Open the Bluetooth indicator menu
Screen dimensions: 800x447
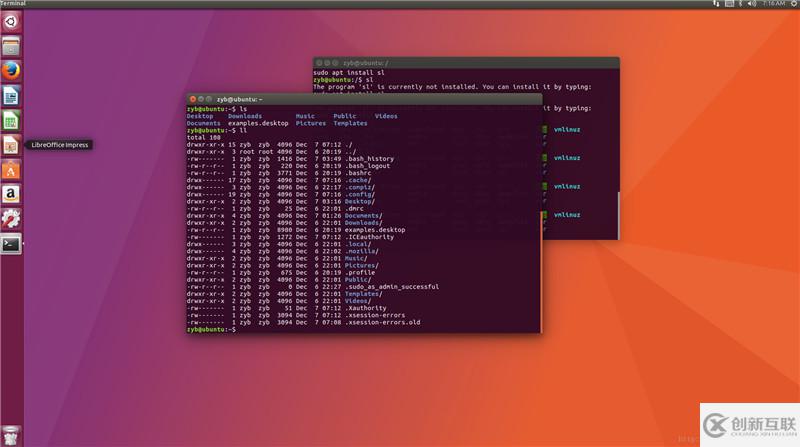click(x=740, y=4)
